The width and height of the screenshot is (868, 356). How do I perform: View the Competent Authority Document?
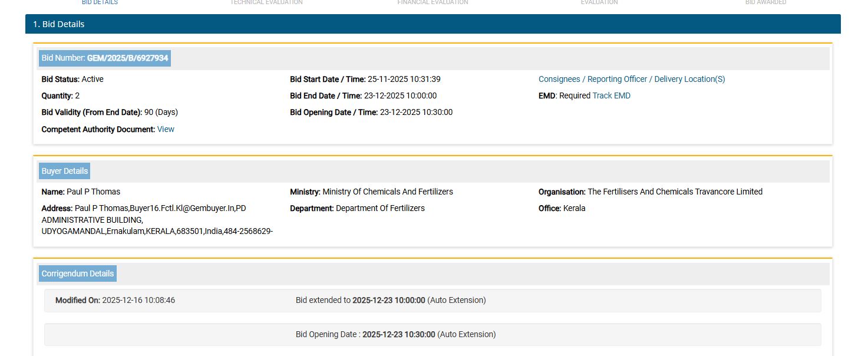[166, 129]
